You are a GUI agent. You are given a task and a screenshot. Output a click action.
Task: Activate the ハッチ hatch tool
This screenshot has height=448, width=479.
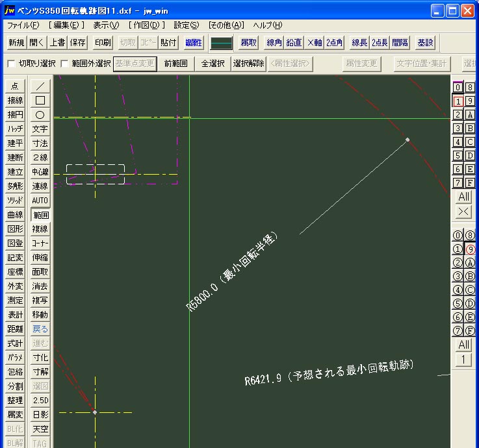click(15, 129)
